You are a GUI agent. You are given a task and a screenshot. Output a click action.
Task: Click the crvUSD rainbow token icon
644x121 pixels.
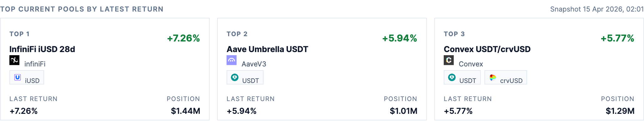coord(493,77)
